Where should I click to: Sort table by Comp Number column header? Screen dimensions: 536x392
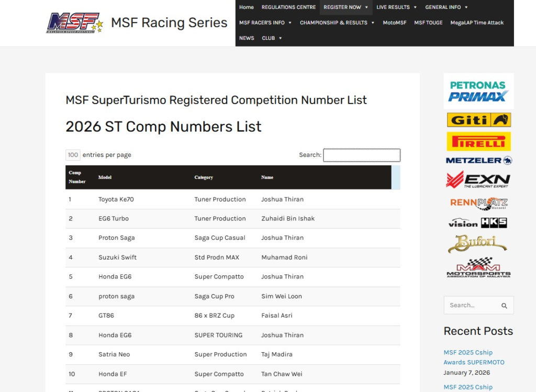coord(77,177)
